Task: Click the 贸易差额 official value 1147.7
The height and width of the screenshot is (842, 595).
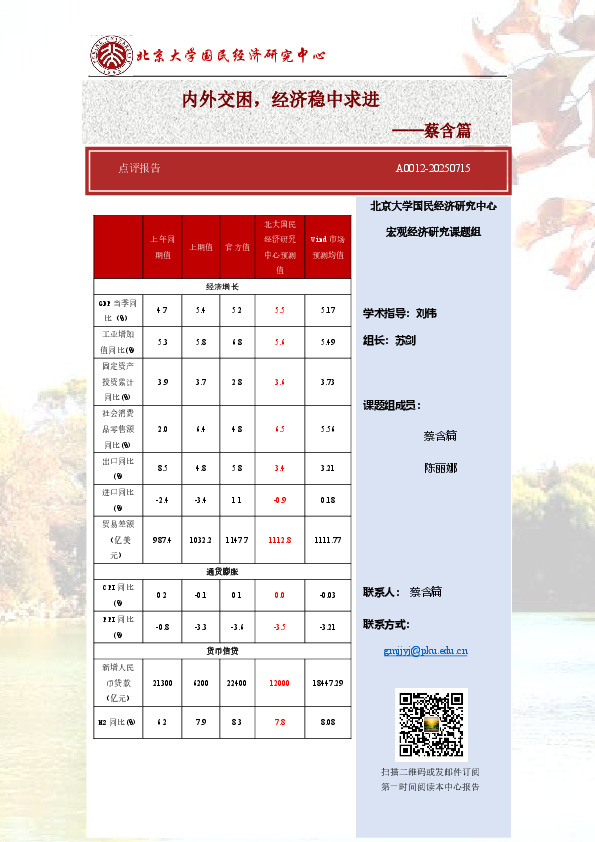Action: click(x=237, y=540)
